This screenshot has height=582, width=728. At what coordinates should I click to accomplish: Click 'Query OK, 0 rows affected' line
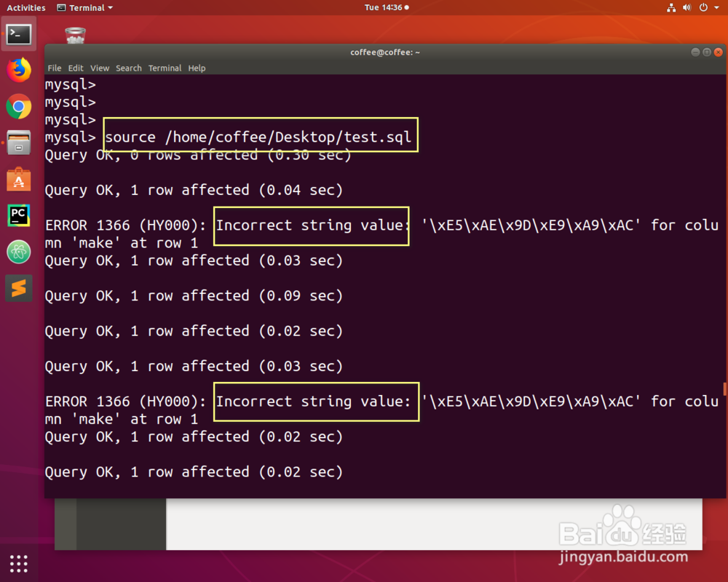pos(198,155)
